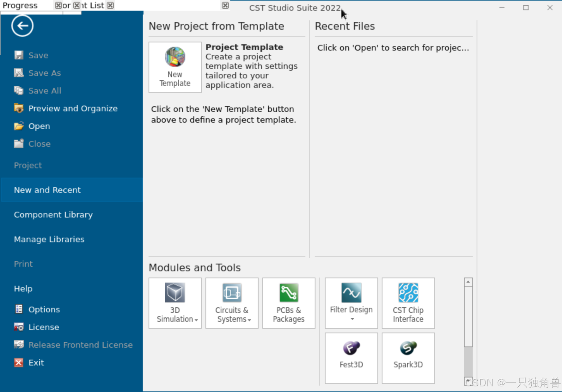Click the panel close box beside the window title
562x392 pixels.
(225, 5)
